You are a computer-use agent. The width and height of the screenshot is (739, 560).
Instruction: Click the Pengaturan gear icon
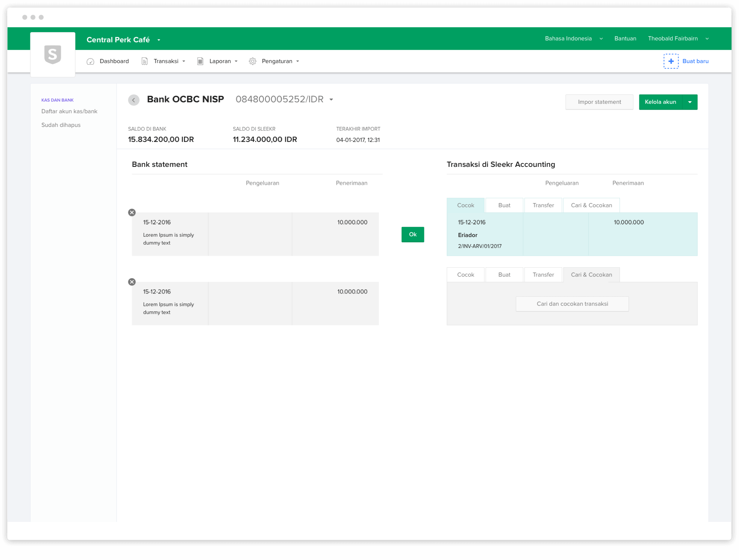pyautogui.click(x=253, y=61)
